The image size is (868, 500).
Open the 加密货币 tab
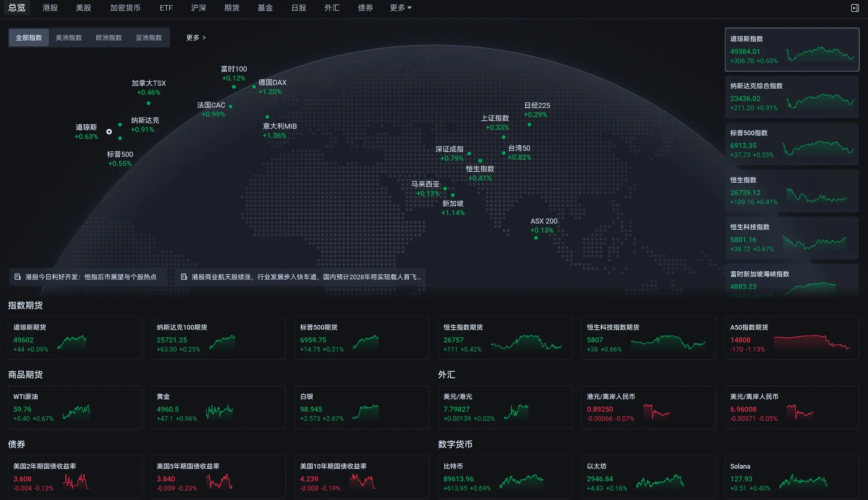[x=125, y=8]
